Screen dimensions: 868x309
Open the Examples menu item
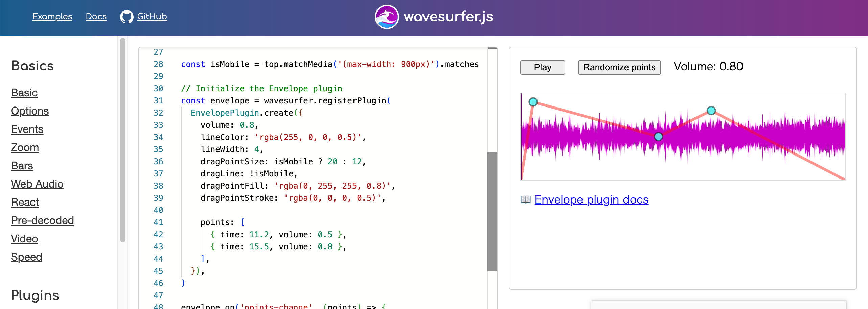tap(52, 16)
